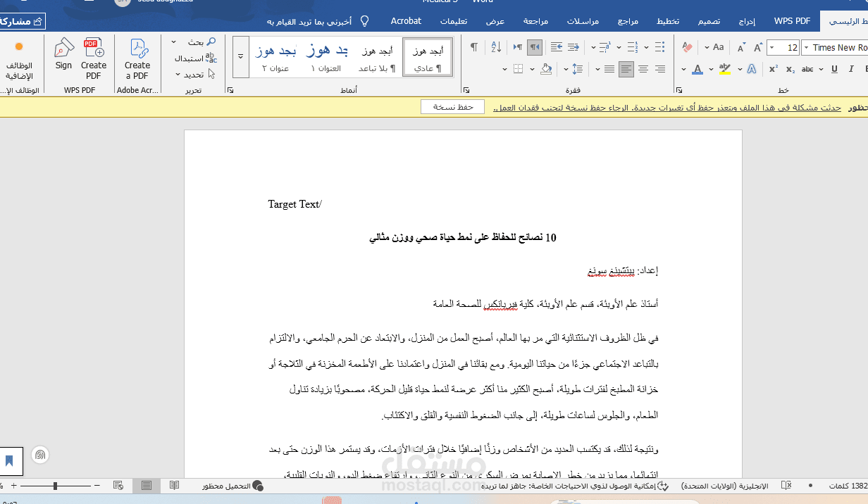Open the Select (تحديد) dropdown
The height and width of the screenshot is (504, 868).
[195, 74]
